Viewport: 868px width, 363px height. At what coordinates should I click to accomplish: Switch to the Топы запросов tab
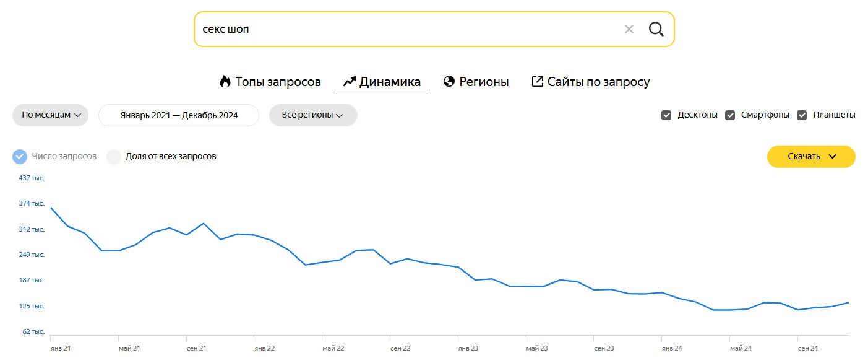pyautogui.click(x=278, y=82)
